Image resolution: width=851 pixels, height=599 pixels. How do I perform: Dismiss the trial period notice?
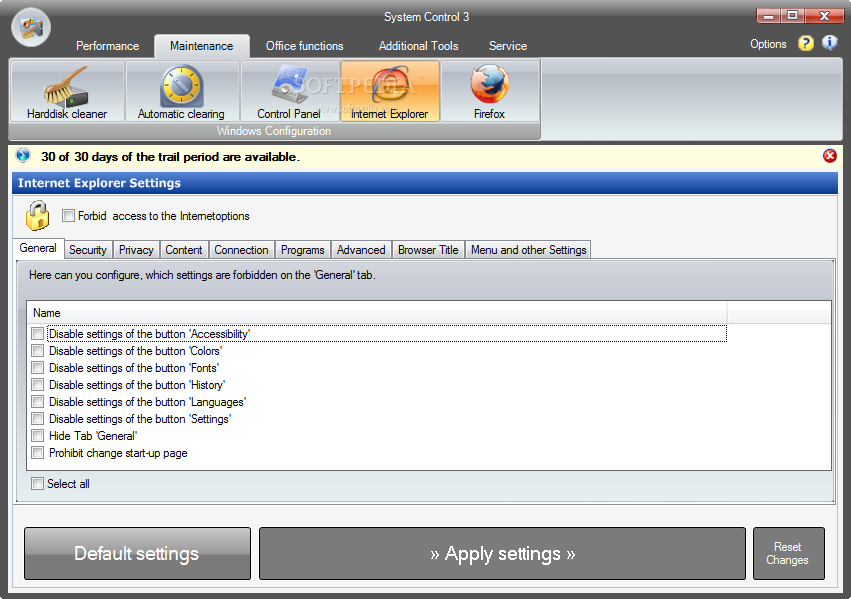(x=829, y=156)
